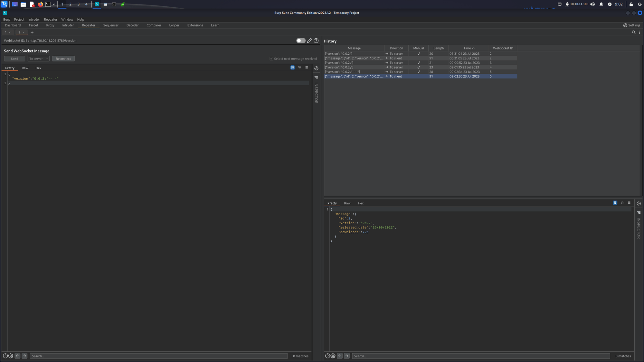This screenshot has height=362, width=644.
Task: Open the Proxy tool tab
Action: click(50, 25)
